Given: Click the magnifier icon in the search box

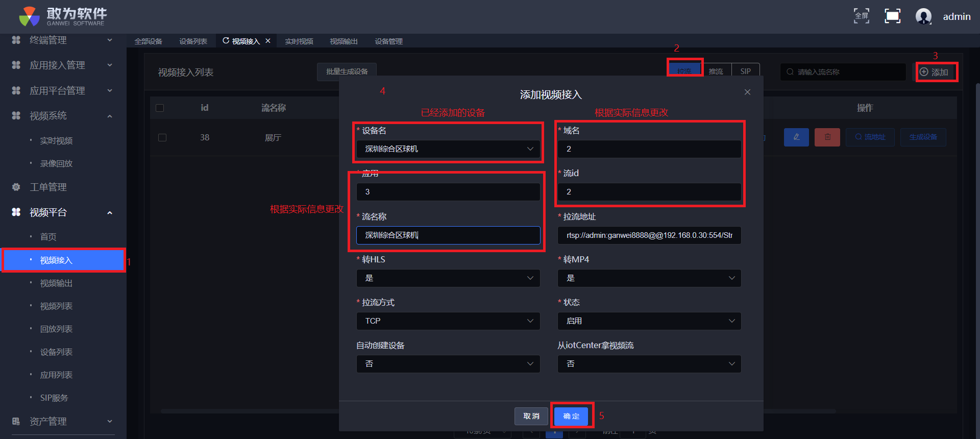Looking at the screenshot, I should click(x=790, y=72).
